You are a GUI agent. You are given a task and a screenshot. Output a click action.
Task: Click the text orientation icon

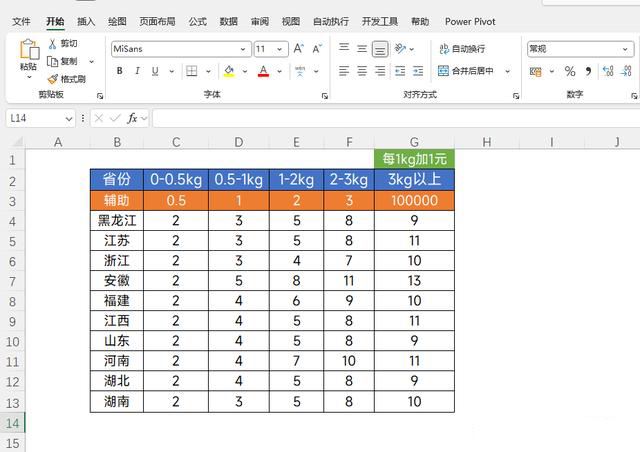pos(400,49)
